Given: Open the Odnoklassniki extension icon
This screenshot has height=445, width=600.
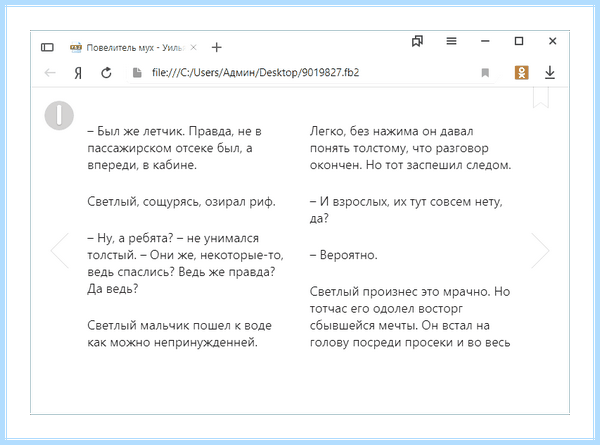Looking at the screenshot, I should point(522,73).
